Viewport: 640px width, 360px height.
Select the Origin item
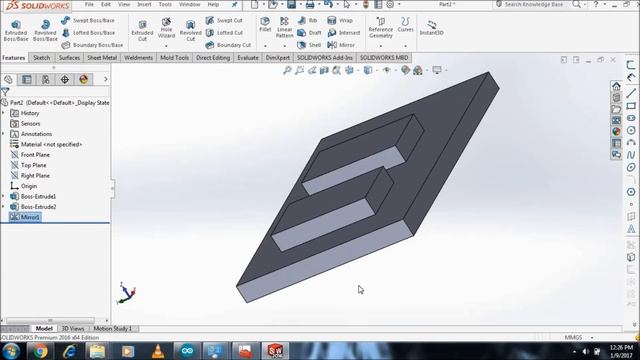[24, 186]
